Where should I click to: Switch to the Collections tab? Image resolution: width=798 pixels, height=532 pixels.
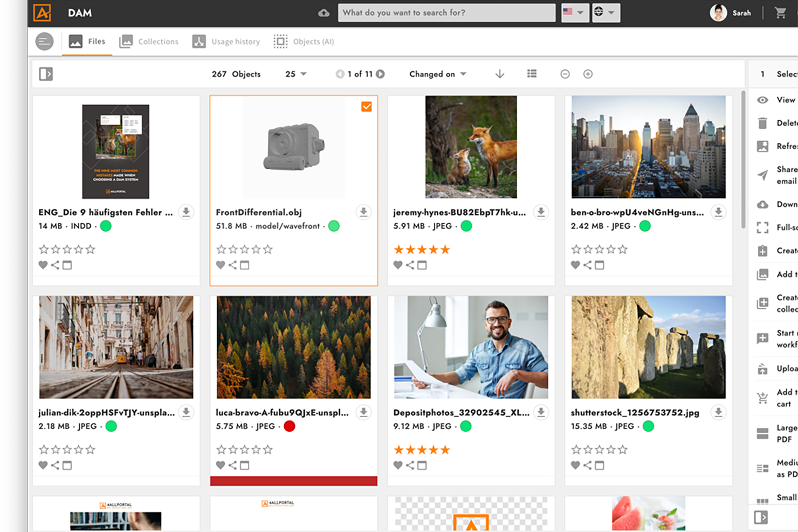[149, 42]
